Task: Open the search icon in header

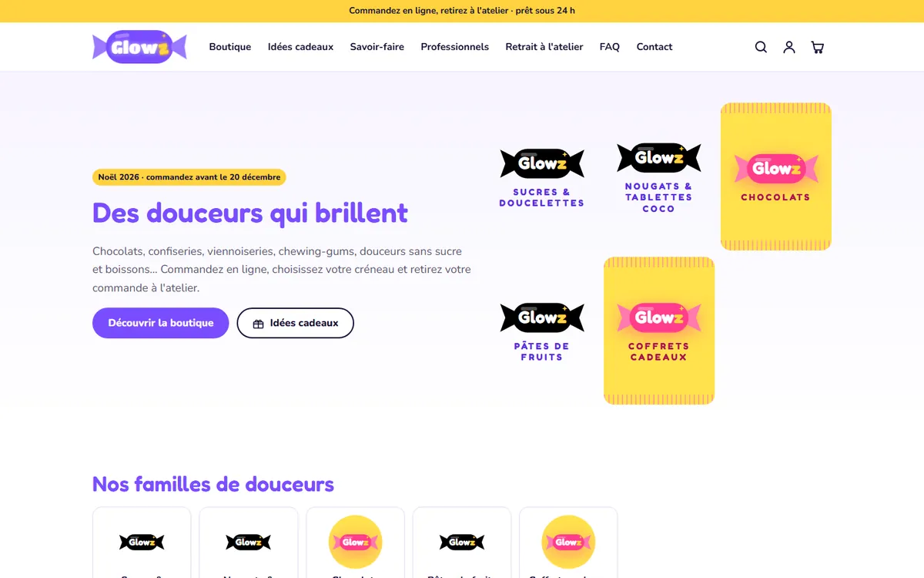Action: [761, 47]
